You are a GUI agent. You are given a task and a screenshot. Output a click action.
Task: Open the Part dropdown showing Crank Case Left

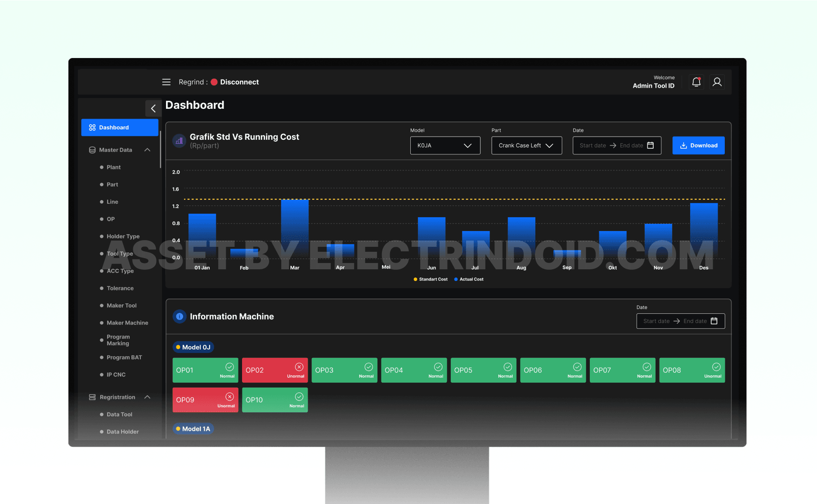526,145
